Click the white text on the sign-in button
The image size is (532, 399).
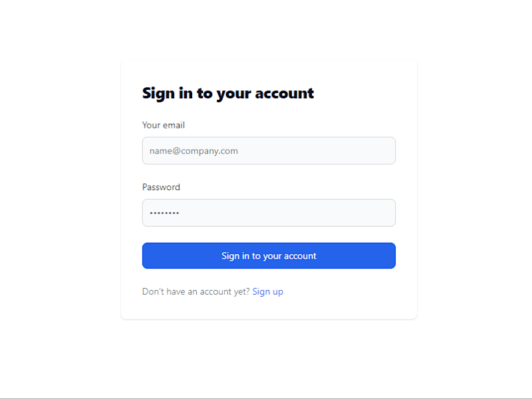click(269, 256)
